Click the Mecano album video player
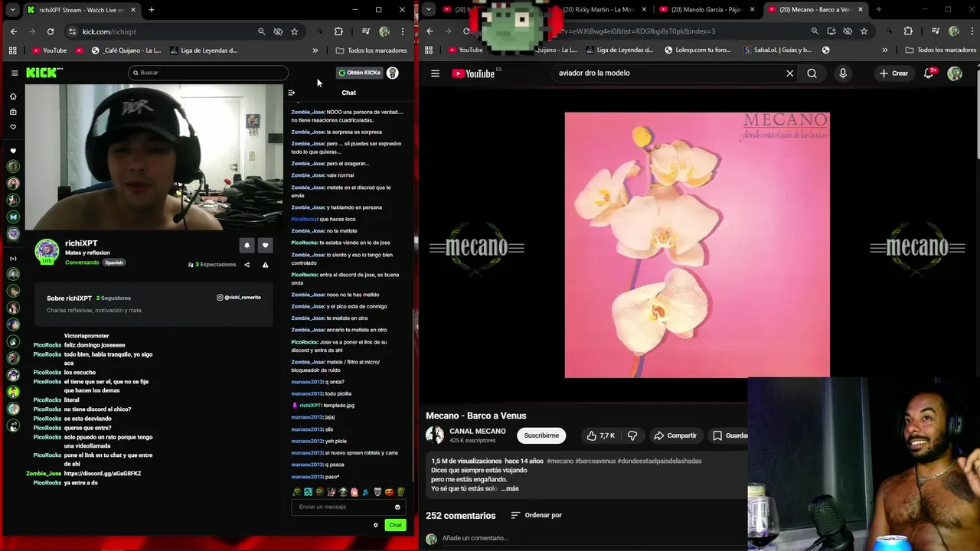The height and width of the screenshot is (551, 980). point(697,245)
